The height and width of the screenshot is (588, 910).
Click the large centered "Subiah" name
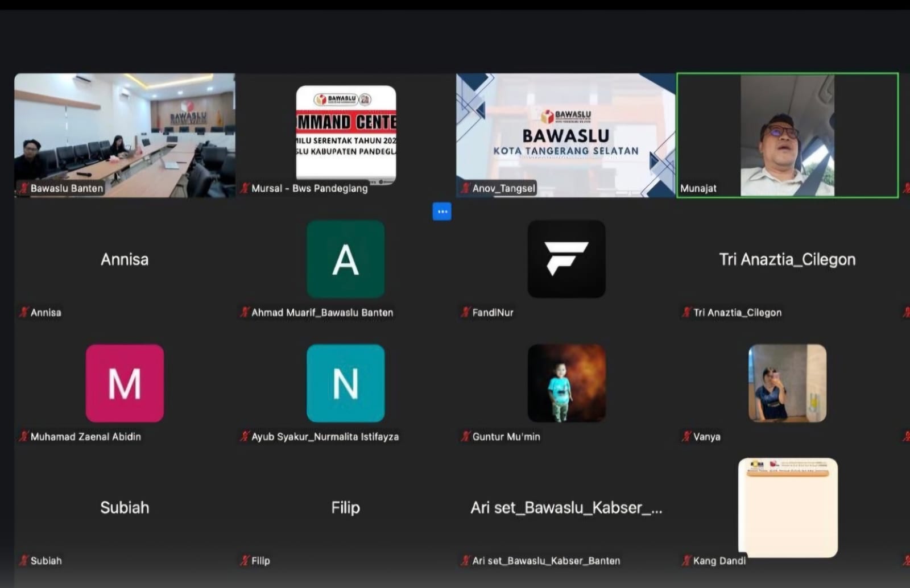point(125,508)
